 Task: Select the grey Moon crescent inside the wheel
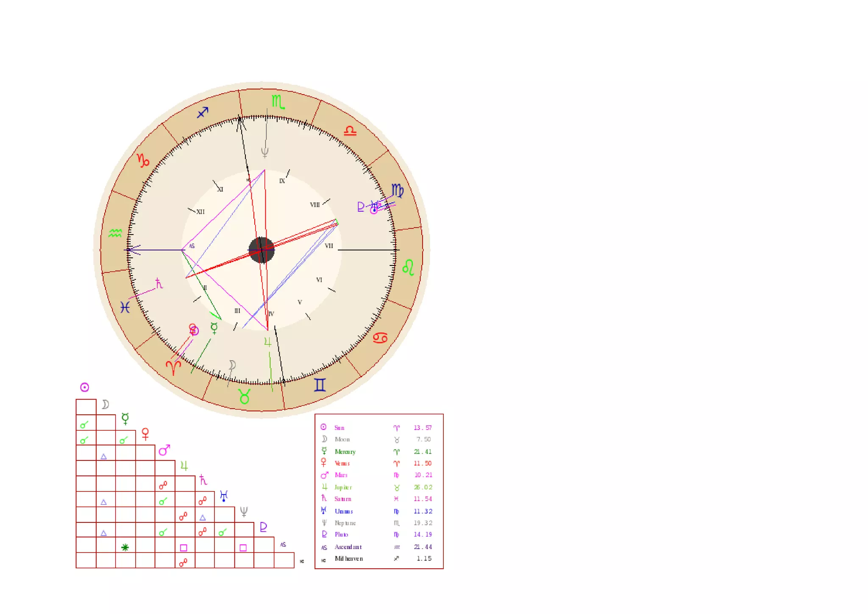tap(232, 365)
